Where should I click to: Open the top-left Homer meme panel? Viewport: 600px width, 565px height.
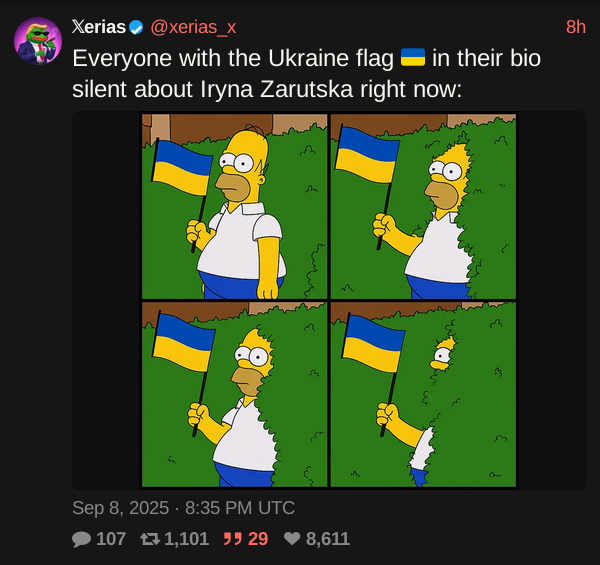point(235,206)
